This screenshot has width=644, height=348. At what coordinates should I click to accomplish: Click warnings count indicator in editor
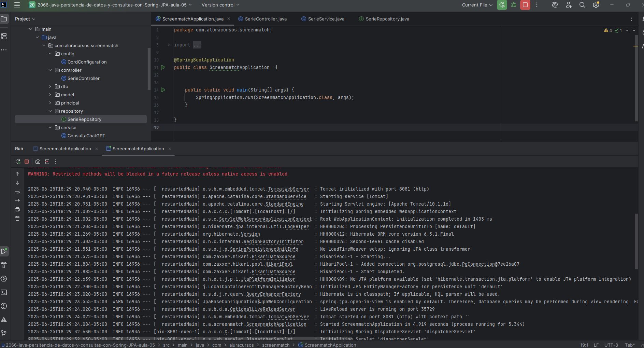pyautogui.click(x=608, y=30)
